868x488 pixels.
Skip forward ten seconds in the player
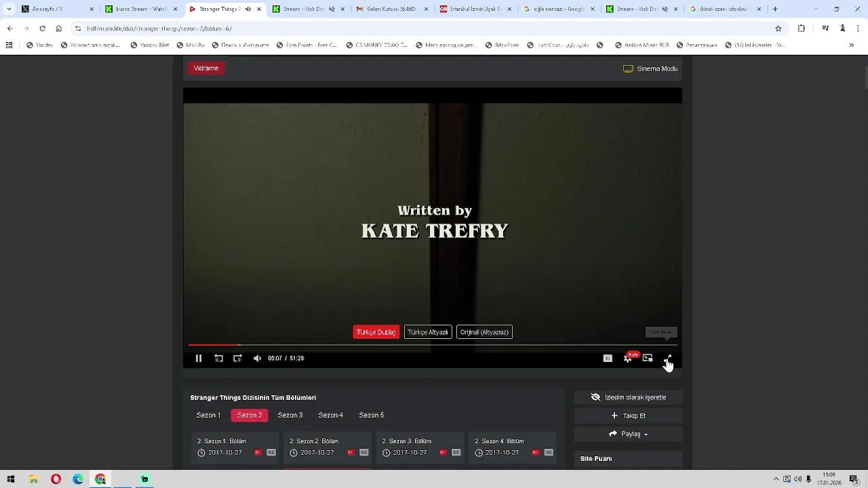click(237, 359)
